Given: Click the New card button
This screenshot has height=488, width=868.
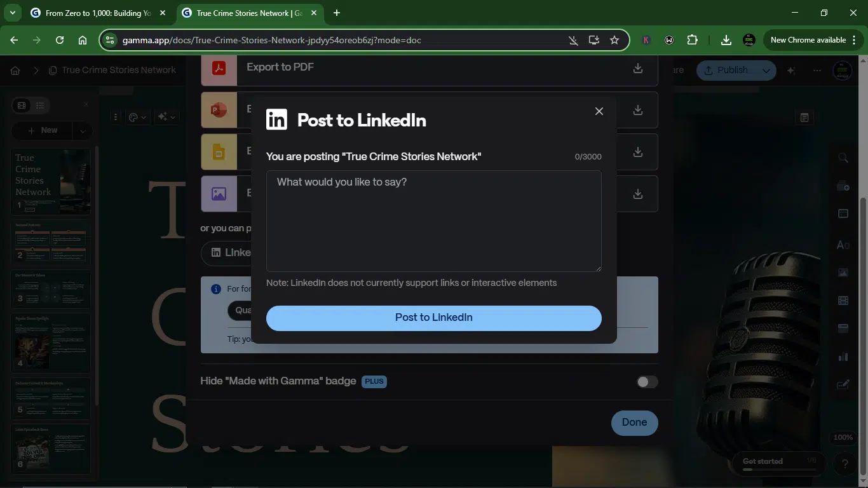Looking at the screenshot, I should click(43, 130).
